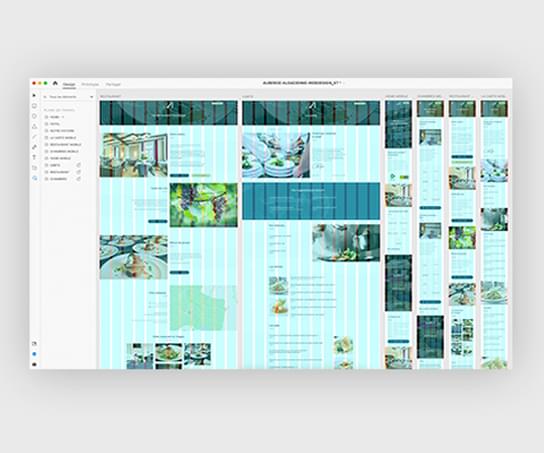Pick the Ellipse tool

point(34,116)
